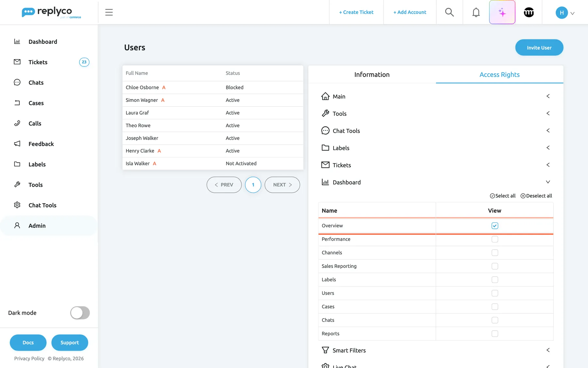Click the Dashboard chart icon in sidebar
The height and width of the screenshot is (368, 588).
(x=17, y=42)
